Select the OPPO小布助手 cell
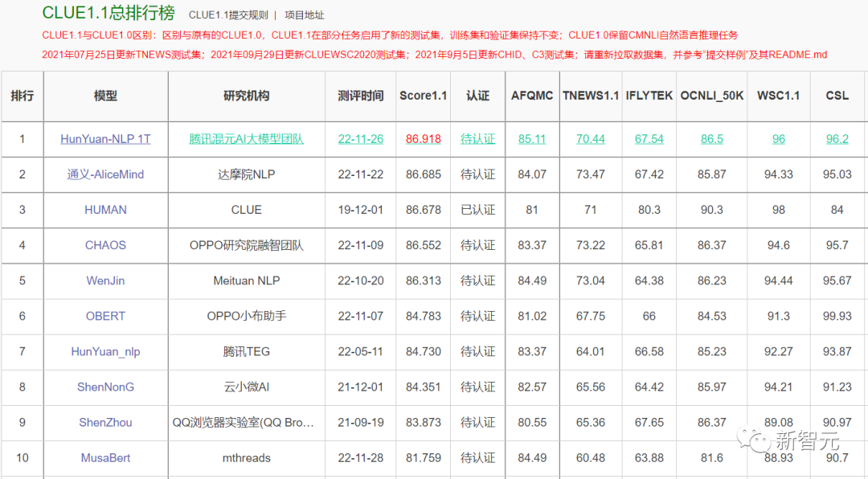The width and height of the screenshot is (868, 479). [247, 316]
